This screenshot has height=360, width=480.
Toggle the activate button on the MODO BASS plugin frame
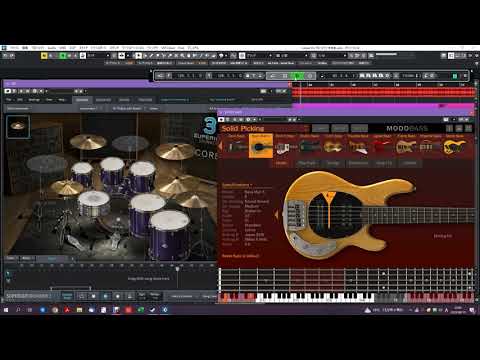[x=221, y=119]
